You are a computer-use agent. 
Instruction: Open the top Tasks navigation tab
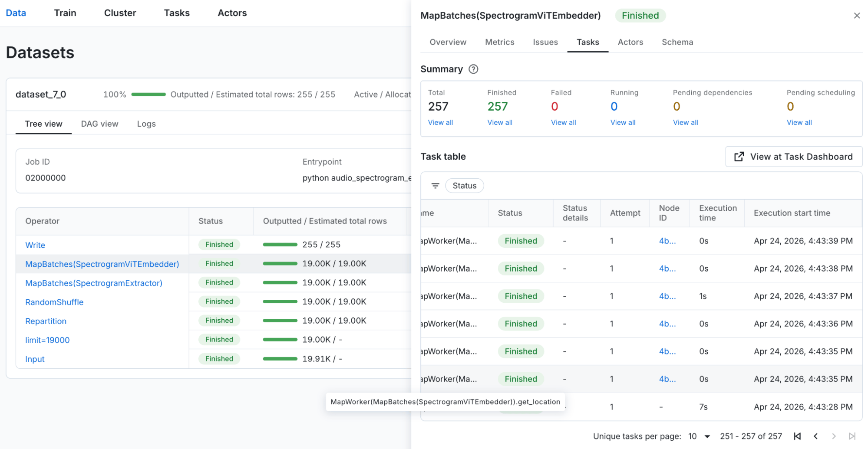click(x=177, y=13)
